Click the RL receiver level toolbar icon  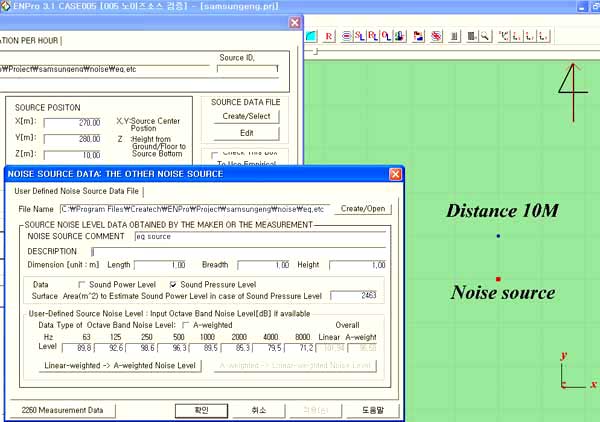point(373,36)
